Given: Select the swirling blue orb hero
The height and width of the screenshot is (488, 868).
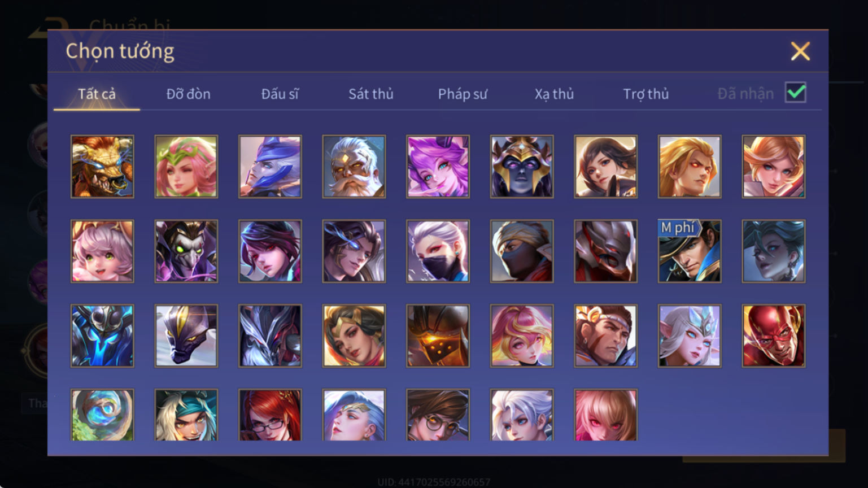Looking at the screenshot, I should 102,415.
